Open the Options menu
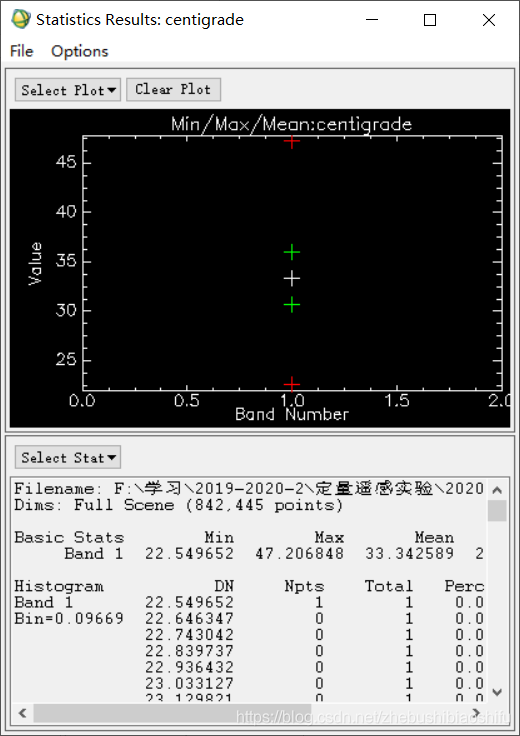 [x=80, y=51]
